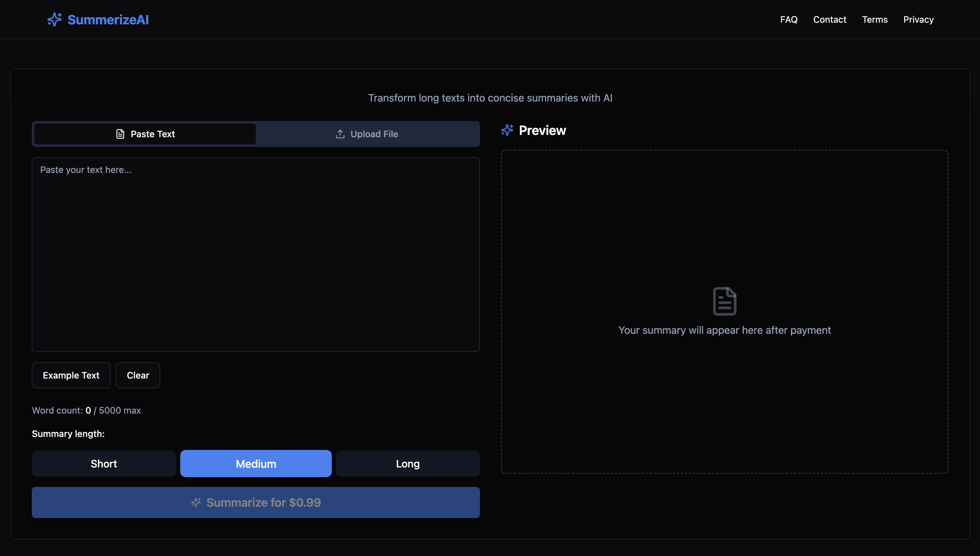Click the SummerizeAI brand name
The image size is (980, 556).
tap(108, 20)
